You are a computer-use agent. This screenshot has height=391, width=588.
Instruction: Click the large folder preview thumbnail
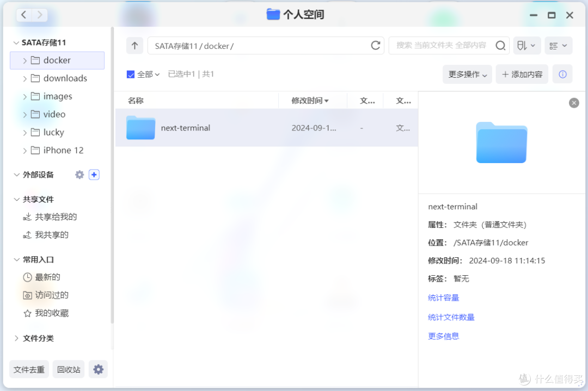(502, 142)
